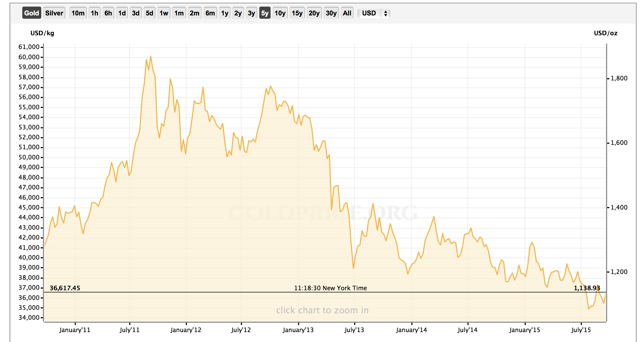
Task: Switch to the 1m range
Action: click(x=179, y=13)
